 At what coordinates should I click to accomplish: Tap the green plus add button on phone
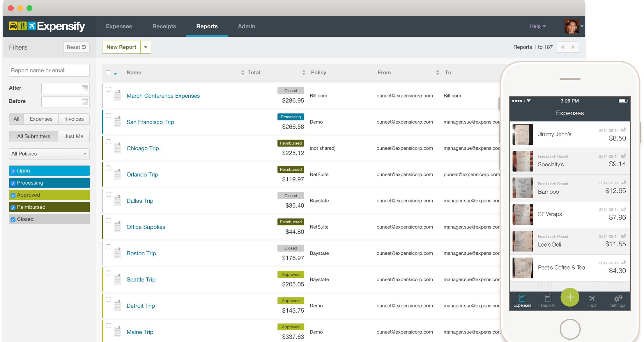click(570, 297)
